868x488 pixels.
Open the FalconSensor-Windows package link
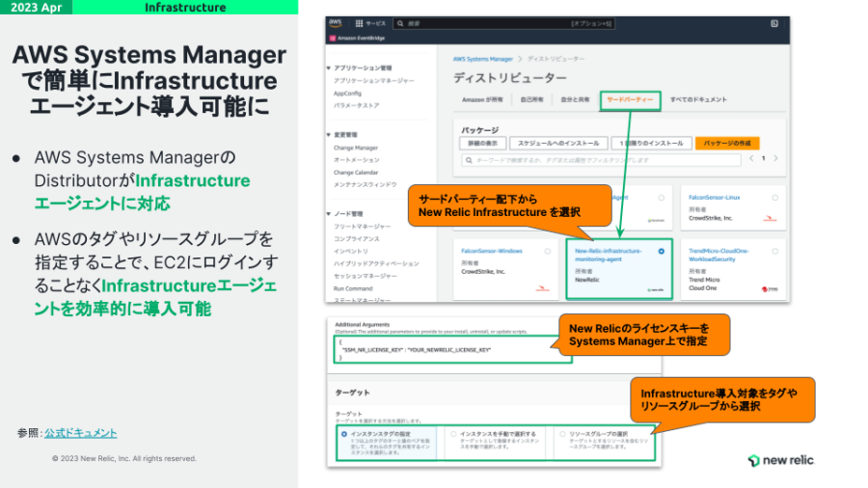tap(491, 251)
